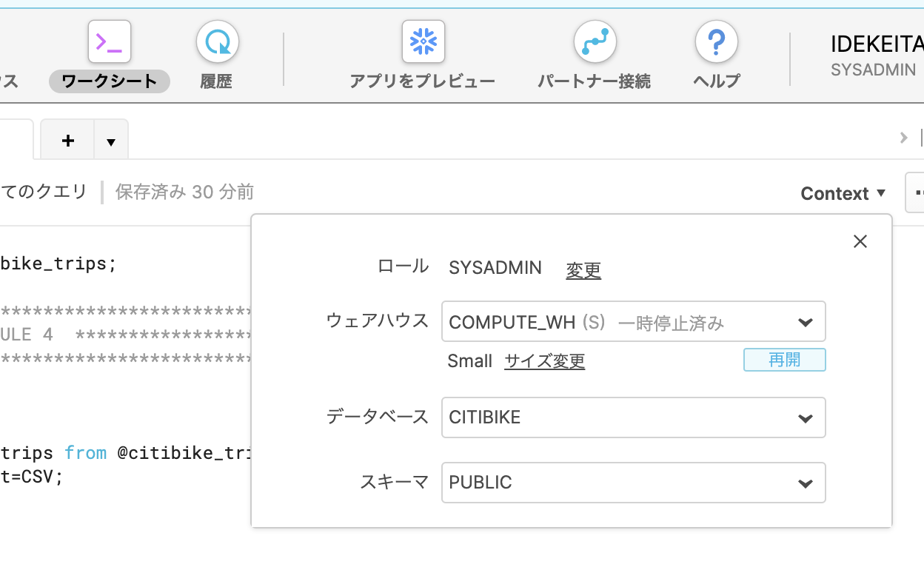Open the worksheet tab dropdown arrow

pyautogui.click(x=111, y=141)
